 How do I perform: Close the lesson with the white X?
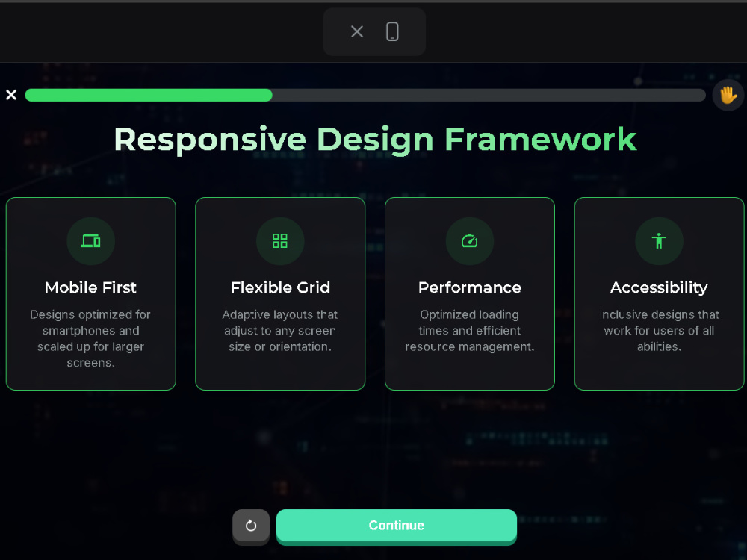(11, 95)
